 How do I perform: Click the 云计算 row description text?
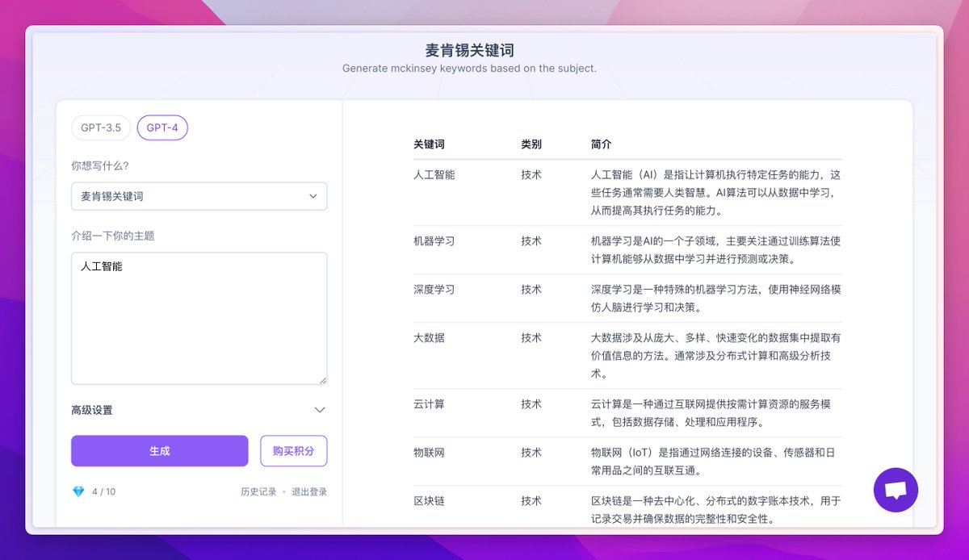(712, 413)
